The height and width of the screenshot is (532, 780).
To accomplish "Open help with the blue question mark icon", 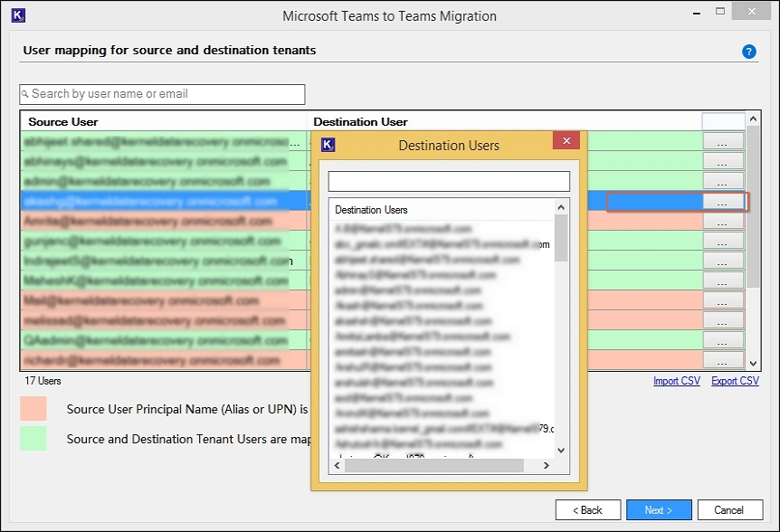I will coord(748,52).
